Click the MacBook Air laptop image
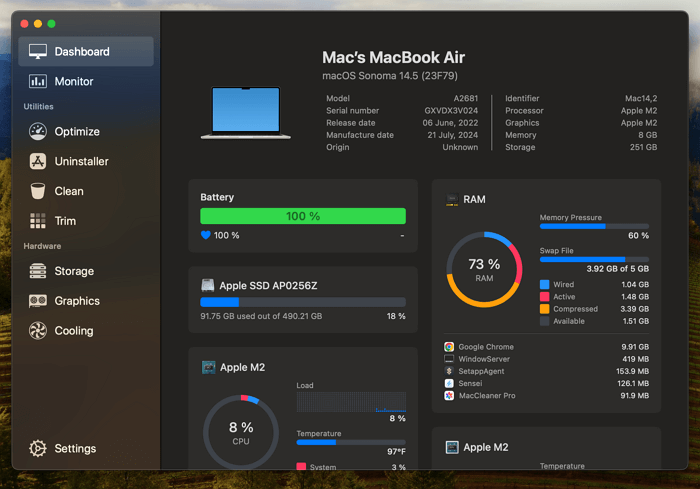The width and height of the screenshot is (700, 489). (x=252, y=111)
